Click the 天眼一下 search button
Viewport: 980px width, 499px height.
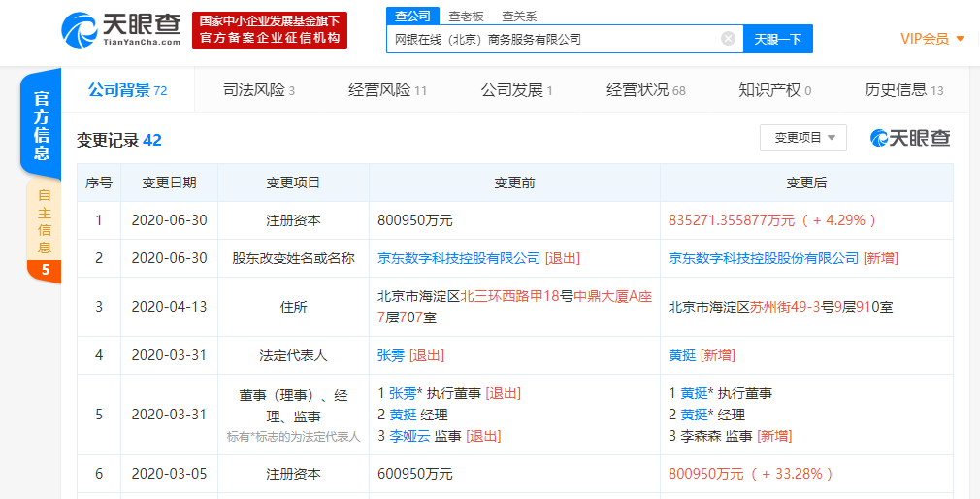click(777, 40)
